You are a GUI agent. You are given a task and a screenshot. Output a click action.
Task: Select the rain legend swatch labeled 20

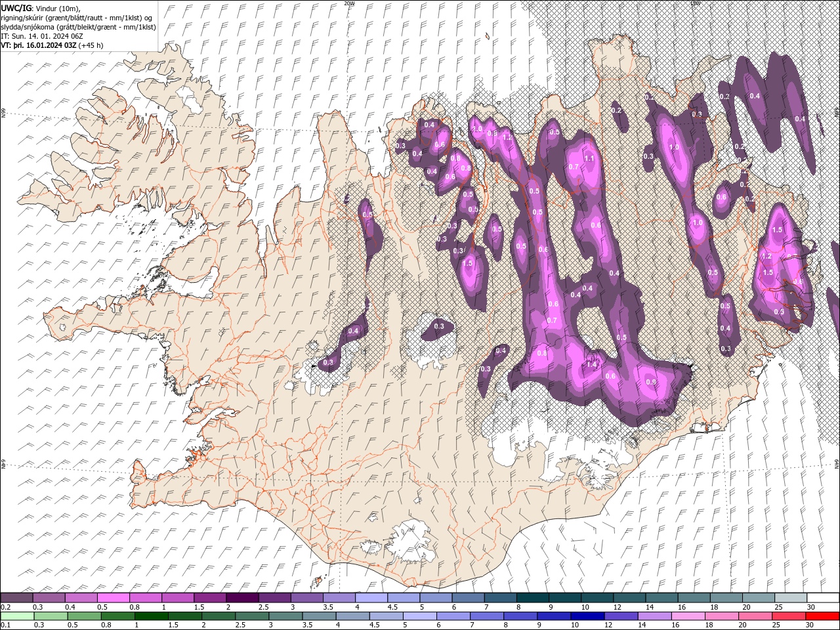[x=755, y=616]
